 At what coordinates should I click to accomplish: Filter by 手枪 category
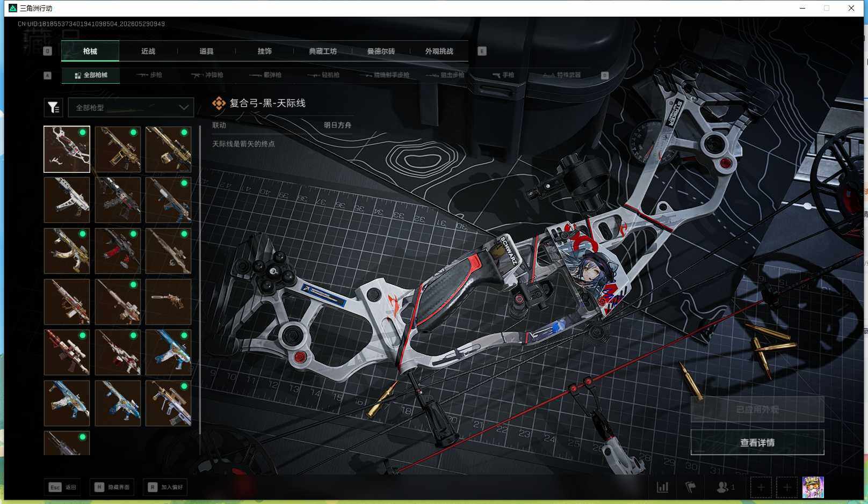pos(503,75)
